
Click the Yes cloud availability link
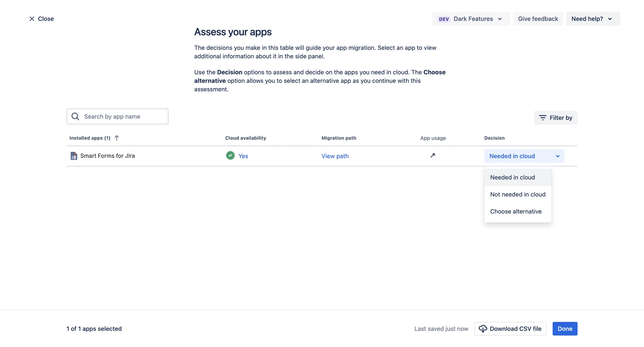tap(243, 156)
